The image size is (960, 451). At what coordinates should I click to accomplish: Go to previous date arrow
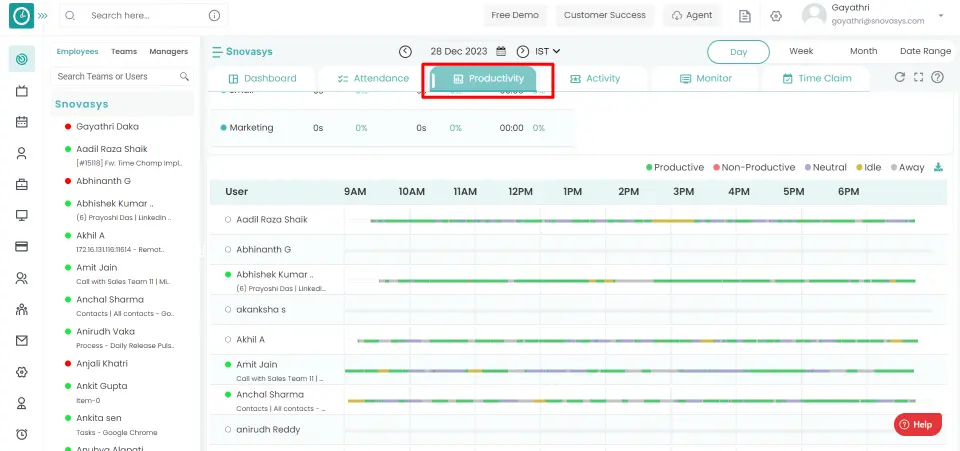click(x=405, y=52)
